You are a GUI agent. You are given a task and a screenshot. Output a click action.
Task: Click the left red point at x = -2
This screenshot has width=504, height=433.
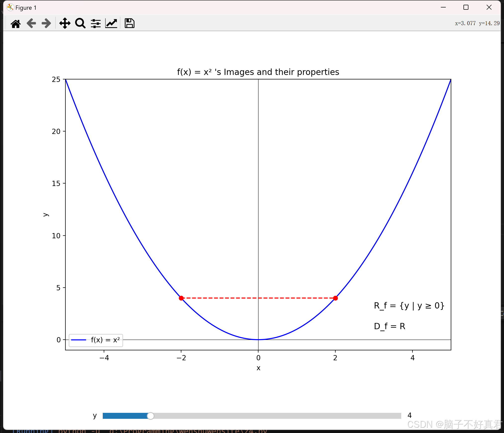click(181, 298)
